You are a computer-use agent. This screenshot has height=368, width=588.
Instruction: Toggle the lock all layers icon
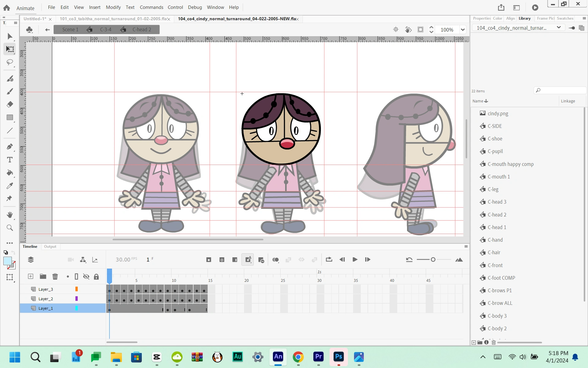pos(96,277)
